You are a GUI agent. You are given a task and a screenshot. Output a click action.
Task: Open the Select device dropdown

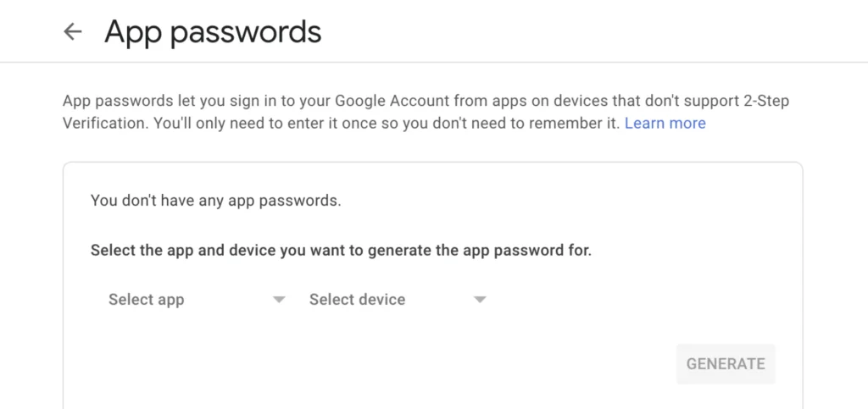pos(357,300)
